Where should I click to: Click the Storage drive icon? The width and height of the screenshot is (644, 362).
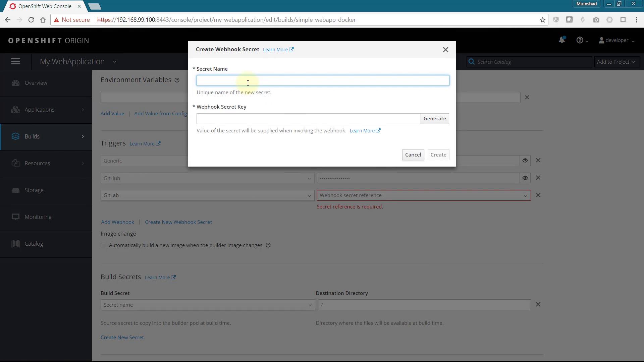click(15, 190)
